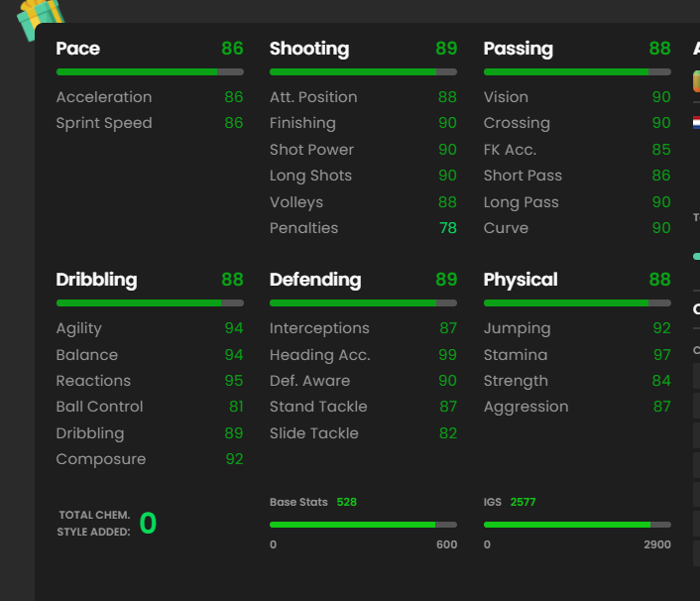
Task: Click the IGS 2577 progress bar
Action: 577,525
